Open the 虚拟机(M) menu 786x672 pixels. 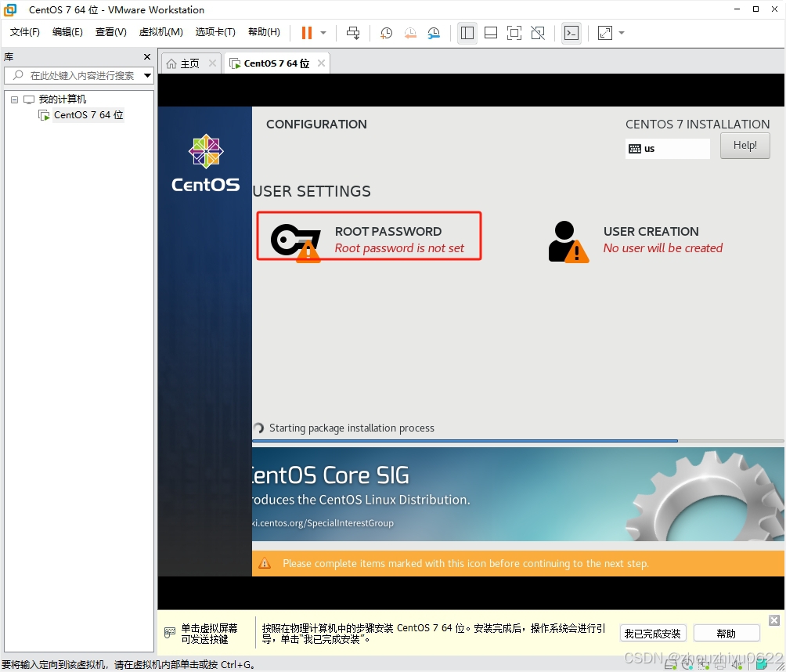point(160,32)
